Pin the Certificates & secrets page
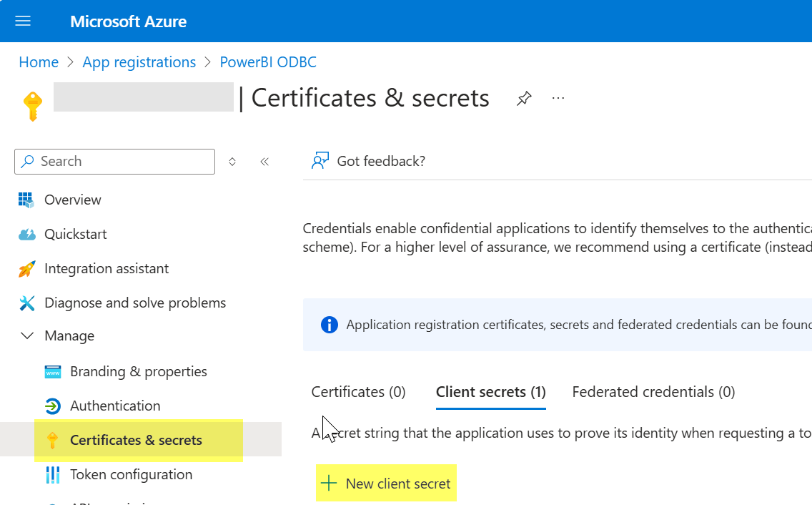 (524, 98)
